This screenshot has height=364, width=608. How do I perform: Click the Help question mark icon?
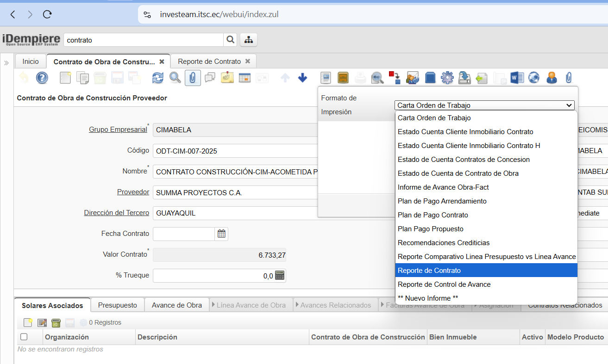pos(42,78)
